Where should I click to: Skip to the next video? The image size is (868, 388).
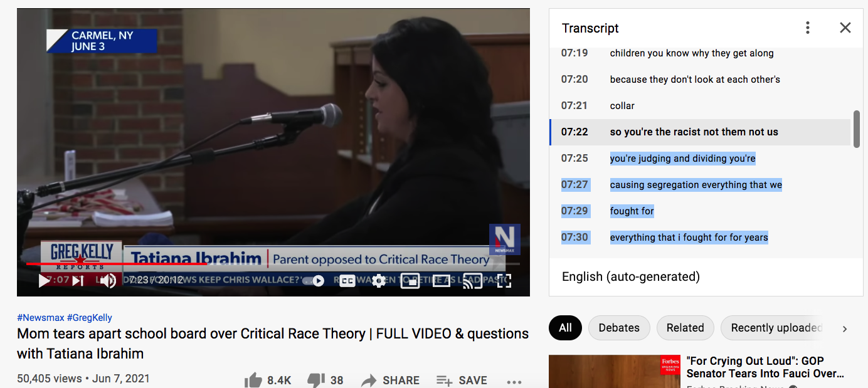78,281
